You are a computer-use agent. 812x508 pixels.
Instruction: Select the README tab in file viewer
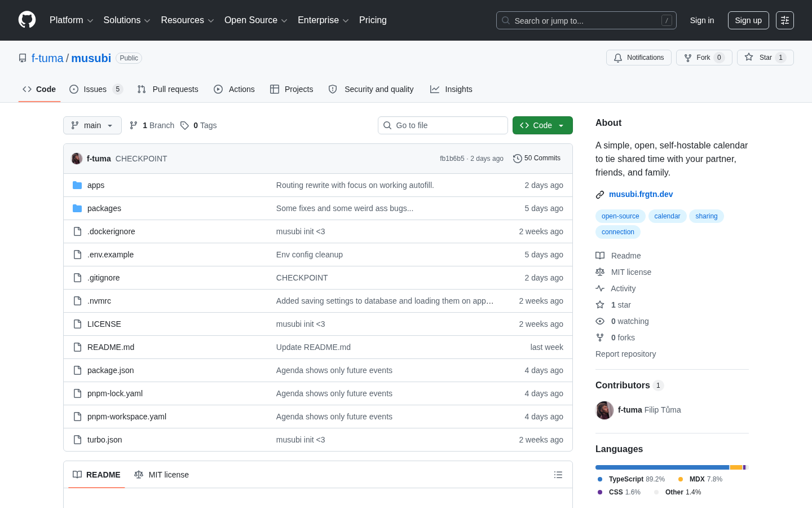pos(96,475)
